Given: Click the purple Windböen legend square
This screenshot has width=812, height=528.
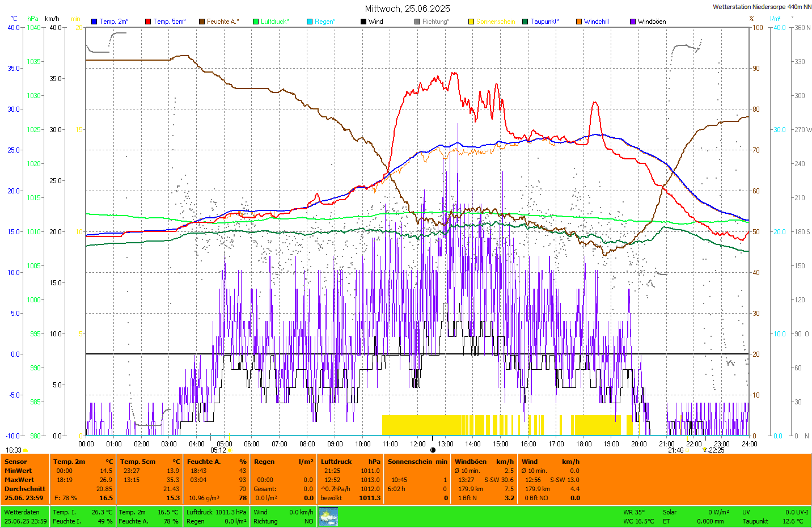Looking at the screenshot, I should (x=633, y=22).
